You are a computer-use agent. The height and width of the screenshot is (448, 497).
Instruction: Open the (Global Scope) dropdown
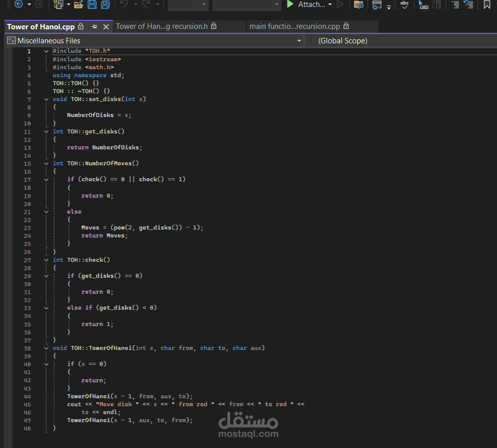pos(401,41)
